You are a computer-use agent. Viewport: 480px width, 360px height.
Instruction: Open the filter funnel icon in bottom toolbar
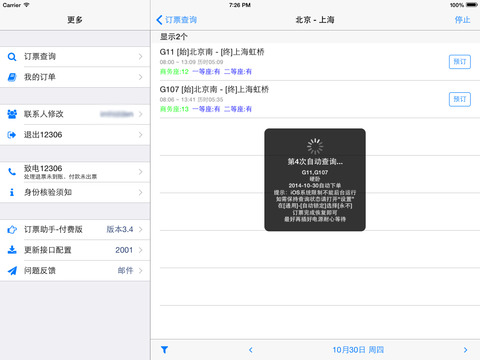[x=164, y=350]
